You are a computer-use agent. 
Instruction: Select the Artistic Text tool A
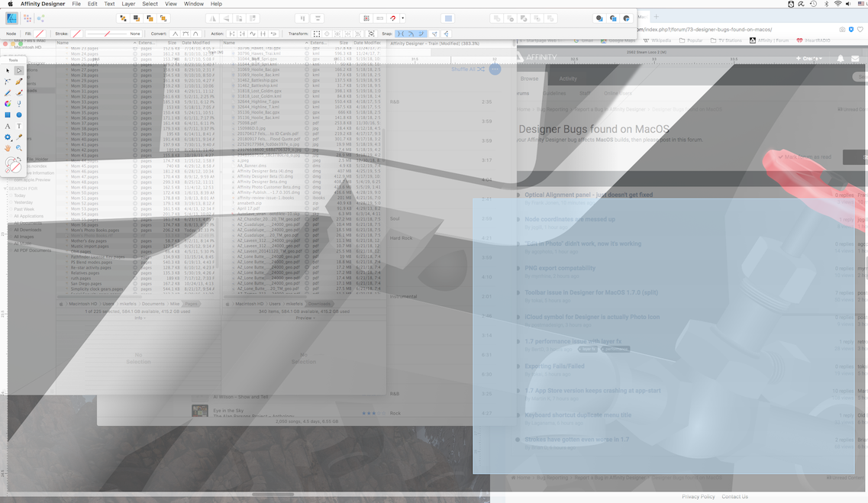click(8, 126)
